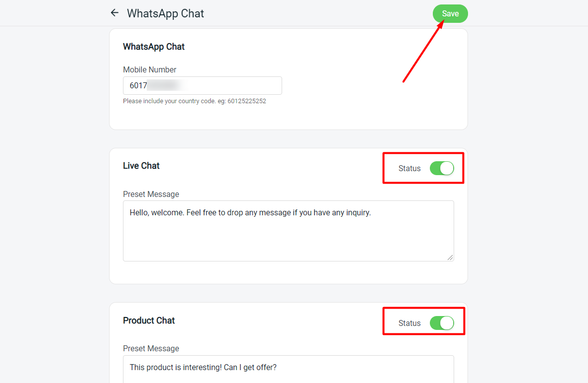Turn off the Product Chat status switch
This screenshot has height=383, width=588.
point(442,323)
